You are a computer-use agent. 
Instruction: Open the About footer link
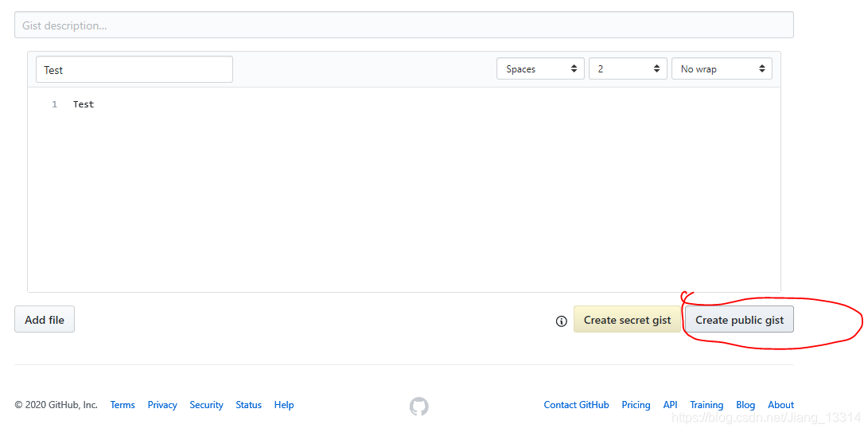(781, 405)
